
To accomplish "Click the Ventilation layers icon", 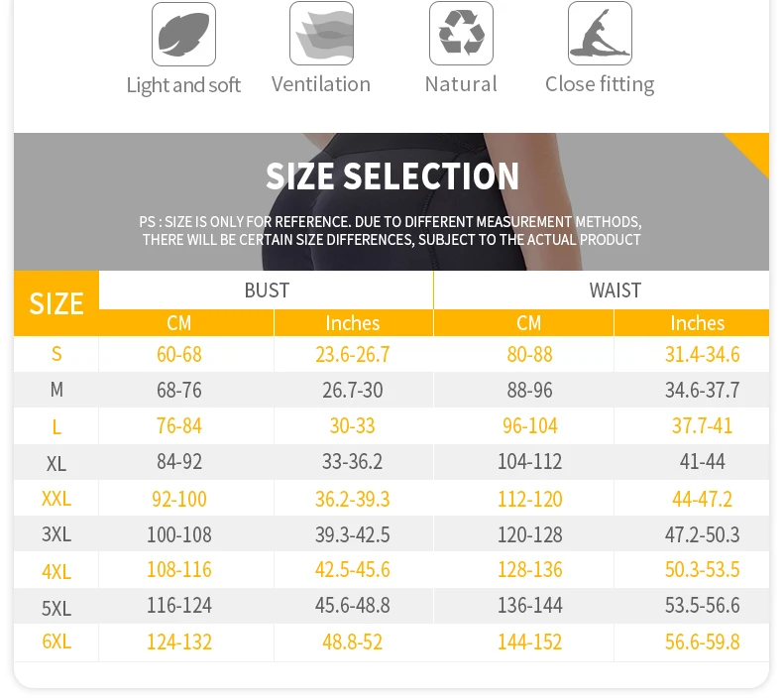I will pos(321,33).
